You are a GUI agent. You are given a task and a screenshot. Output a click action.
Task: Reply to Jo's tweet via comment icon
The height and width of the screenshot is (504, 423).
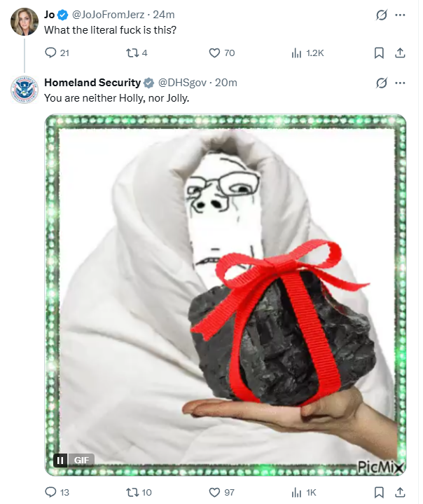(50, 53)
